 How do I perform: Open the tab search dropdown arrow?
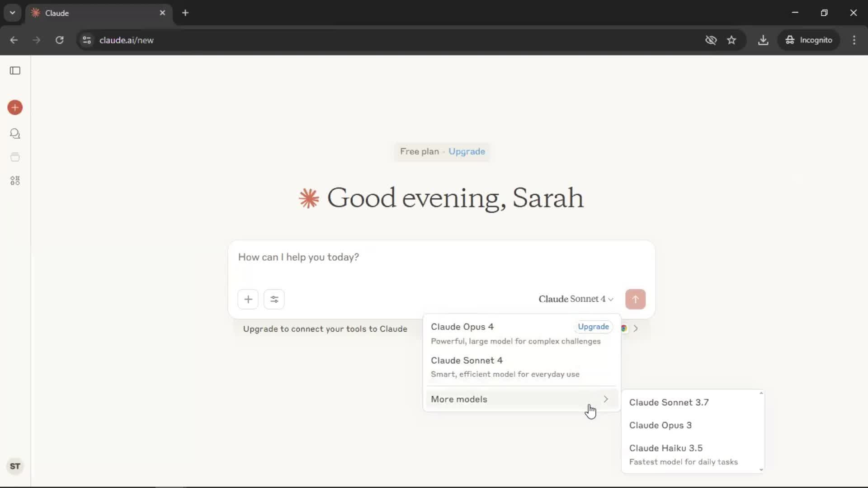click(13, 13)
